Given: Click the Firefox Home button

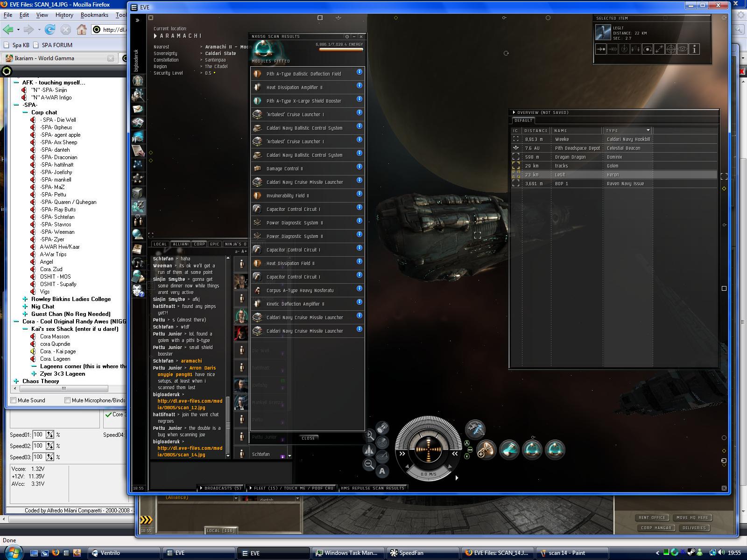Looking at the screenshot, I should pos(82,29).
